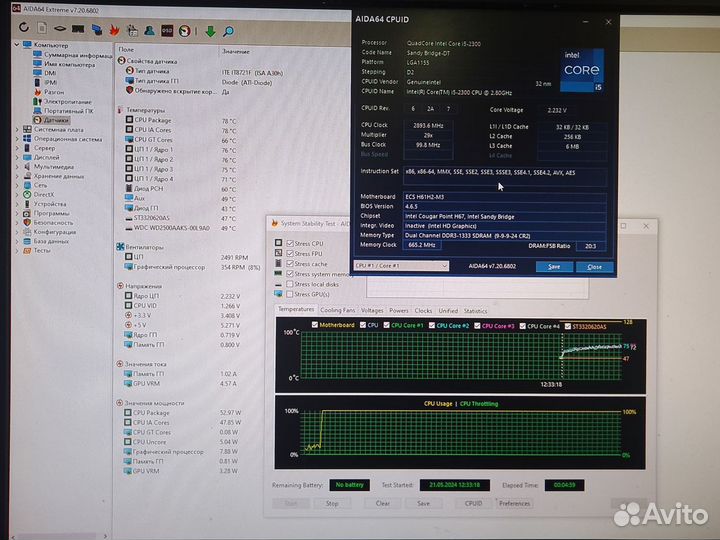720x540 pixels.
Task: Click the CPU Package temperature row
Action: [x=182, y=120]
